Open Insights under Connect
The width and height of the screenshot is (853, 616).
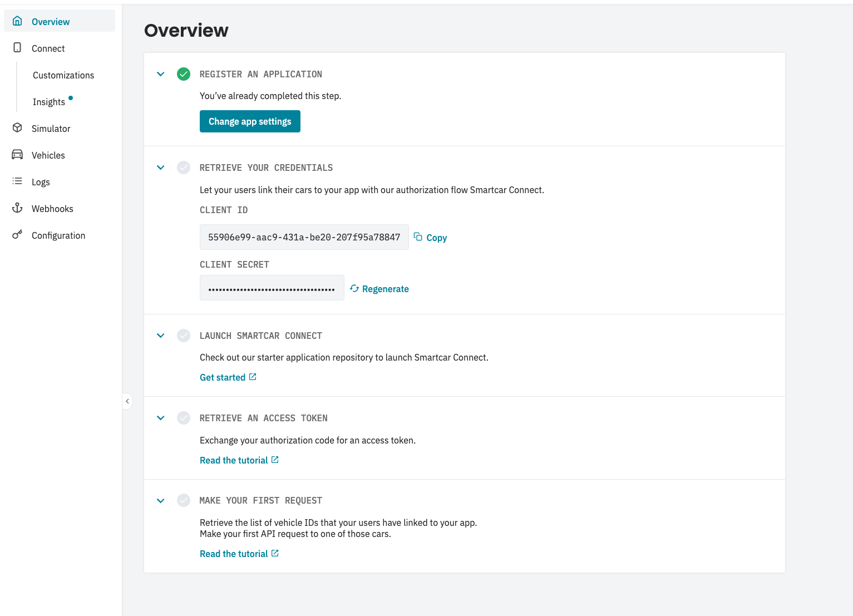tap(49, 102)
